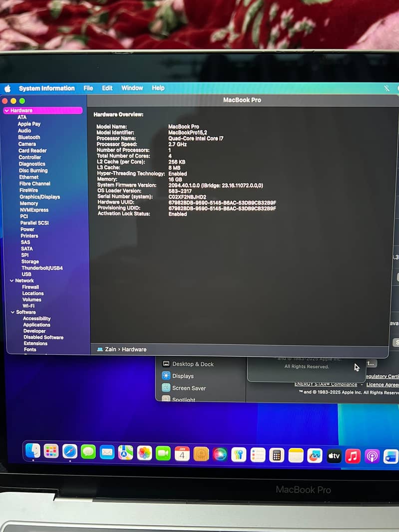Open Contacts app in dock
The height and width of the screenshot is (532, 399).
coord(201,454)
